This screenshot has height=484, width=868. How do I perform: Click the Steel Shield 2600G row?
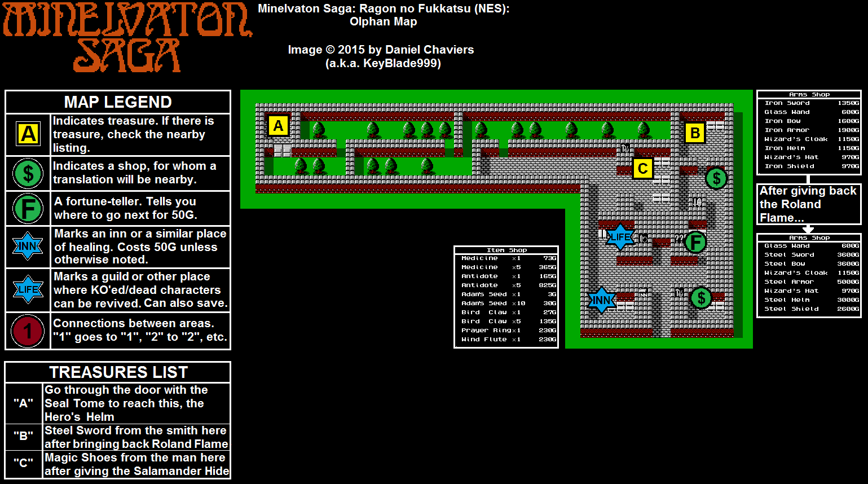(812, 309)
